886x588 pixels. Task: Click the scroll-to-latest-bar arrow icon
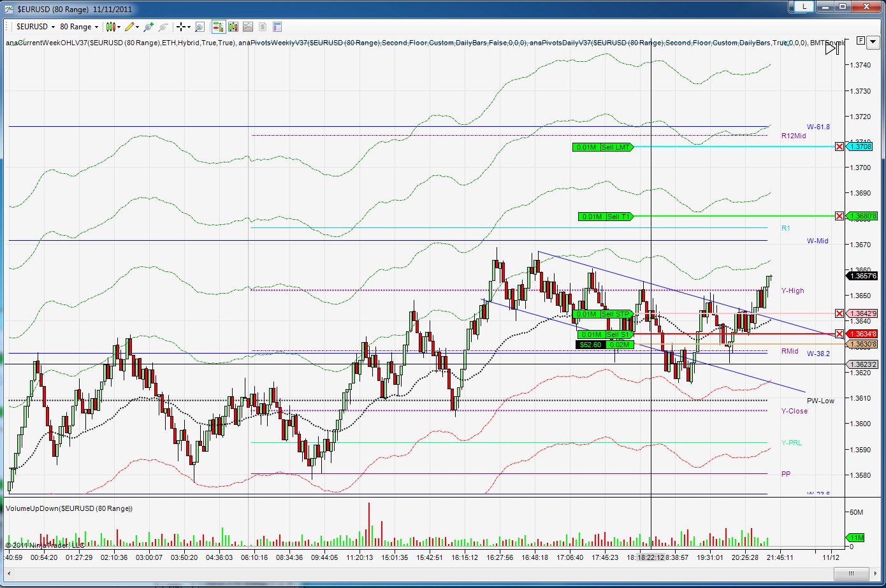click(x=832, y=48)
